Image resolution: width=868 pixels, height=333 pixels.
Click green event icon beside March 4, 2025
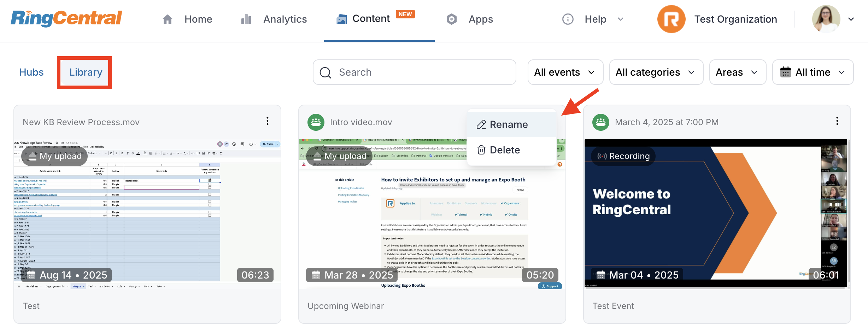(601, 122)
